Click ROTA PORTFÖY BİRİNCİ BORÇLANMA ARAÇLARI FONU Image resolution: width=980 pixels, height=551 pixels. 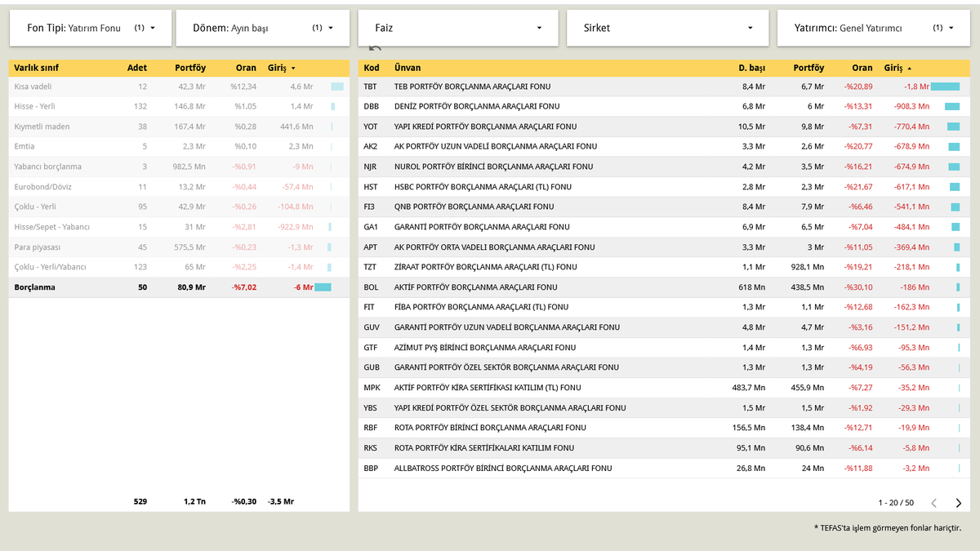(490, 428)
